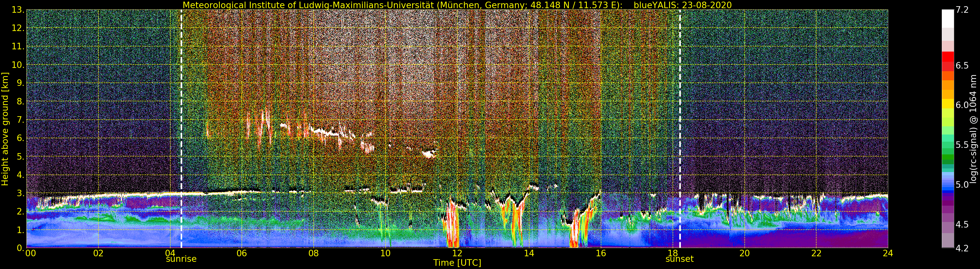Viewport: 980px width, 269px height.
Task: Click time-axis tick label '22'
Action: (x=816, y=253)
